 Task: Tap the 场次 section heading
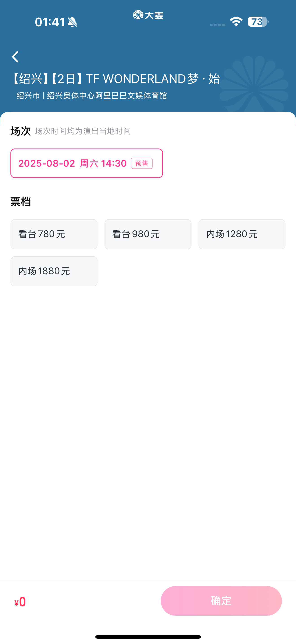(x=20, y=131)
